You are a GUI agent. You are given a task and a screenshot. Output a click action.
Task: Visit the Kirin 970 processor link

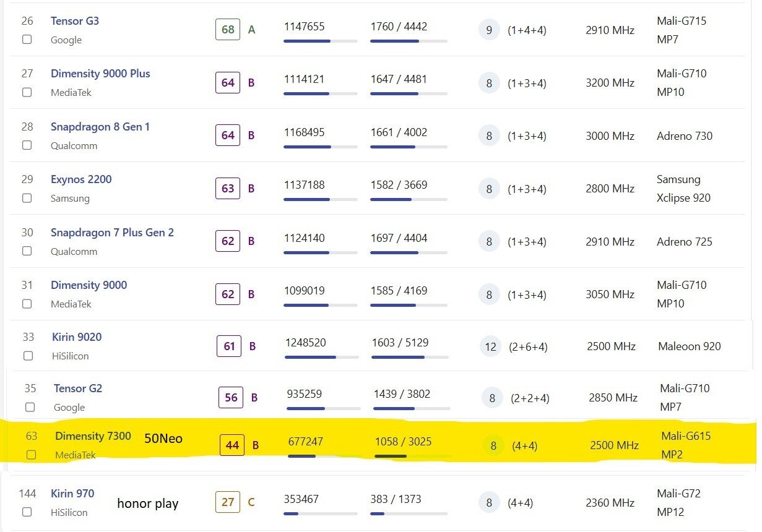click(x=72, y=494)
